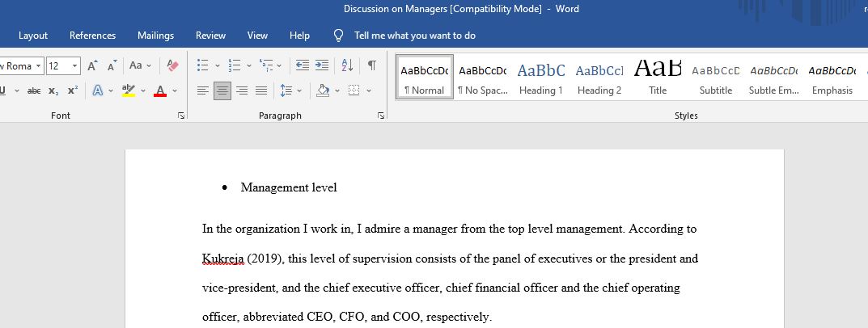Viewport: 868px width, 328px height.
Task: Decrease indent of the paragraph
Action: coord(303,65)
